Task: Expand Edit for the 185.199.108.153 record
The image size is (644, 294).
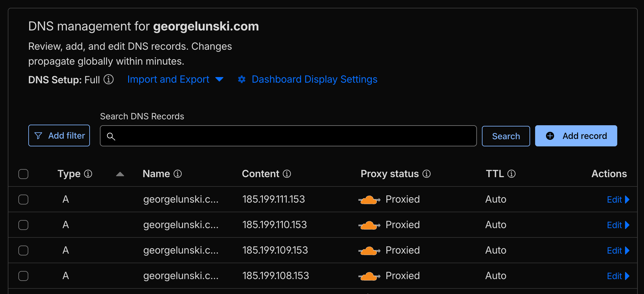Action: [618, 276]
